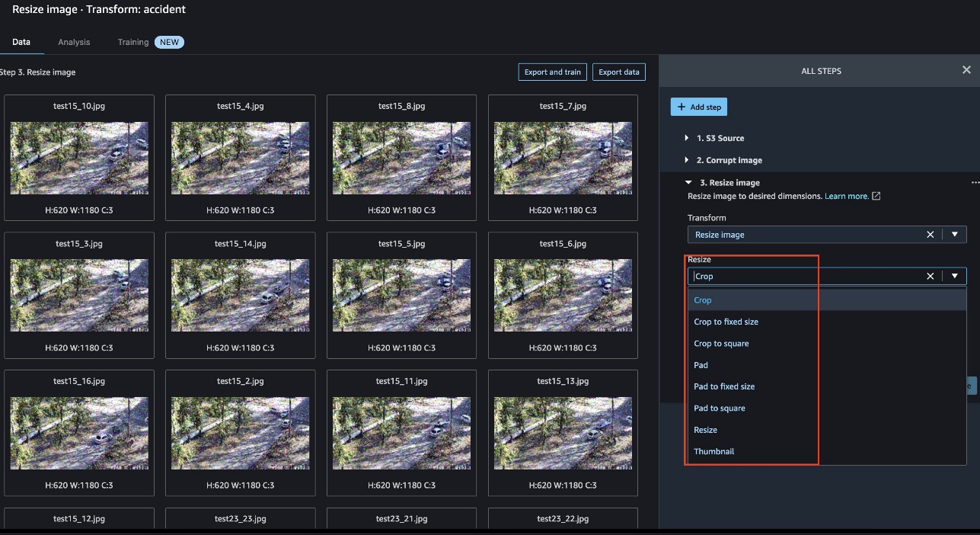Clear the Resize field value

pyautogui.click(x=930, y=277)
